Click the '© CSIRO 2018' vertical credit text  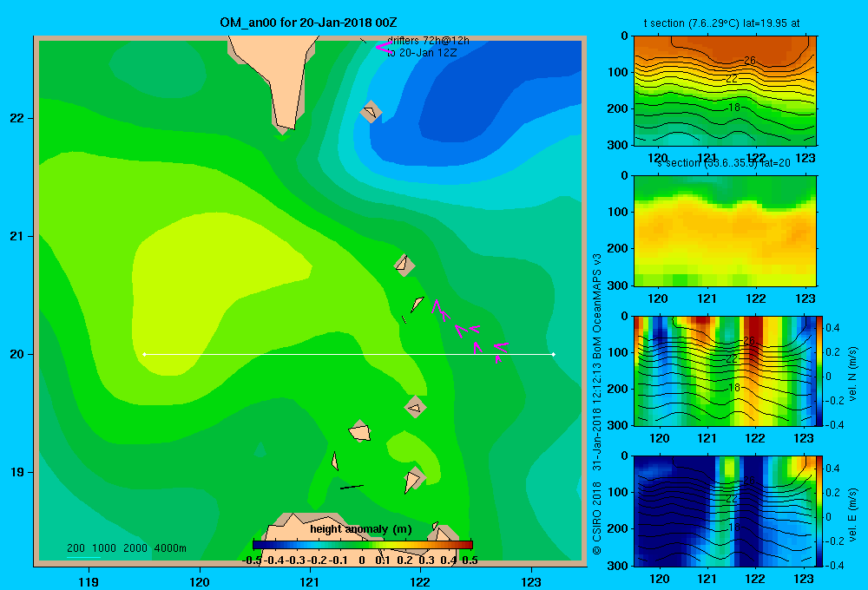(x=597, y=518)
